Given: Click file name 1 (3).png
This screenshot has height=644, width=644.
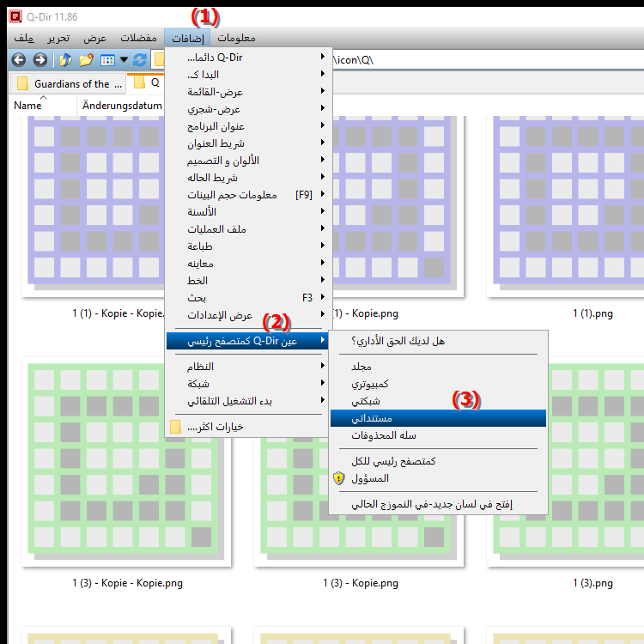Looking at the screenshot, I should coord(592,583).
